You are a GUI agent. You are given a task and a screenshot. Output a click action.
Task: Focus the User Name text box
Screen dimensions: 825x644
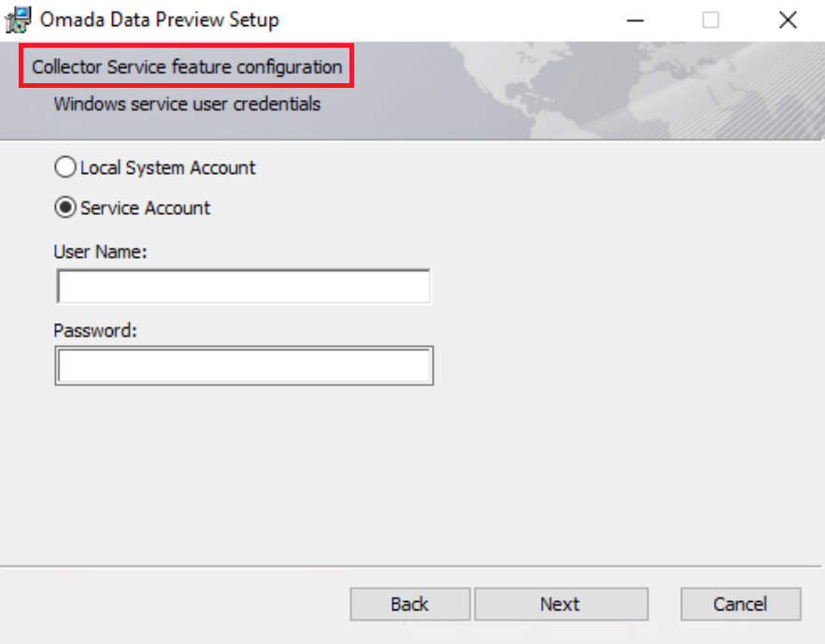pyautogui.click(x=244, y=286)
